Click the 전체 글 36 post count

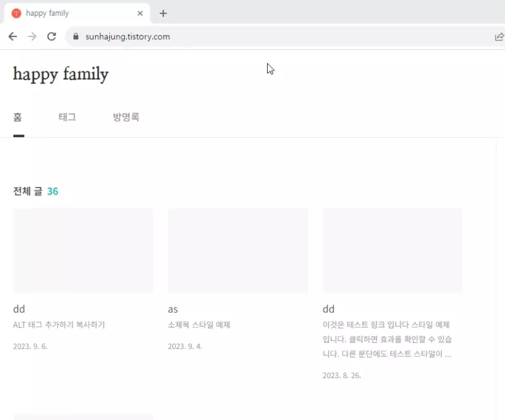[x=36, y=191]
